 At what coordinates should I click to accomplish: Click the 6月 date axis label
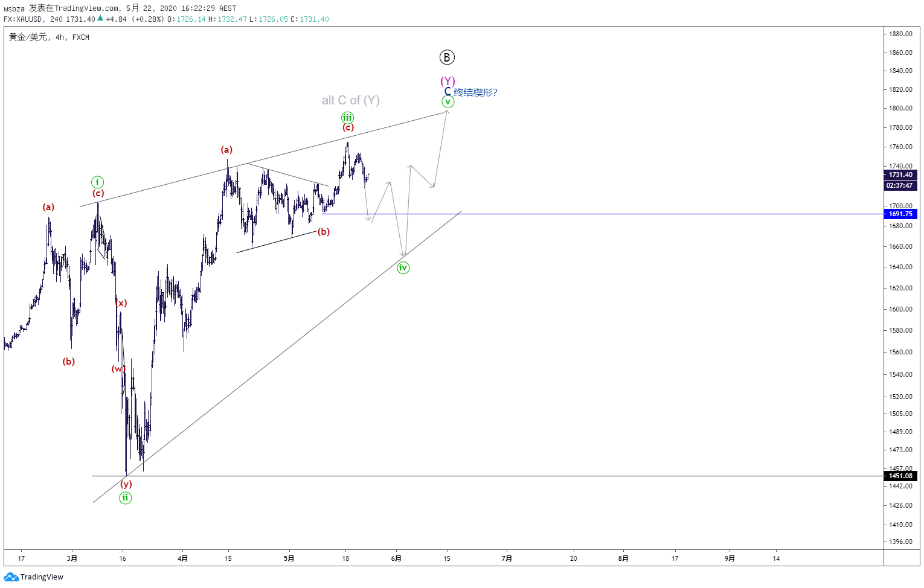pos(396,558)
